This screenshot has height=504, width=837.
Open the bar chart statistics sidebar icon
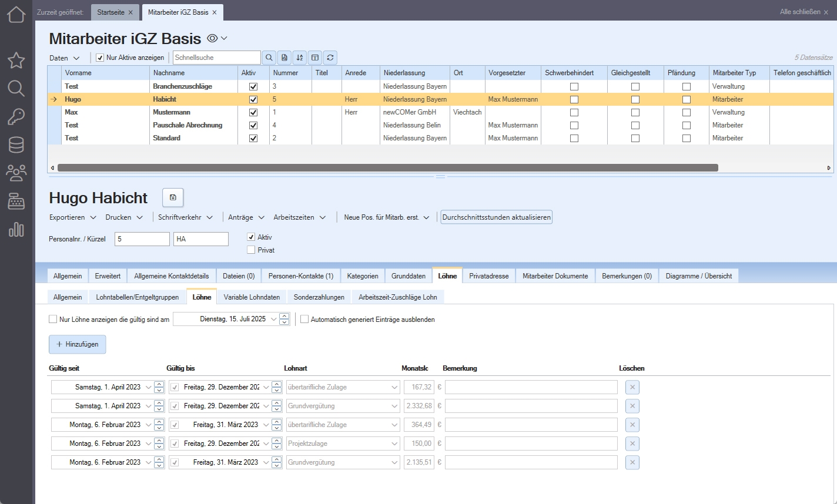16,229
